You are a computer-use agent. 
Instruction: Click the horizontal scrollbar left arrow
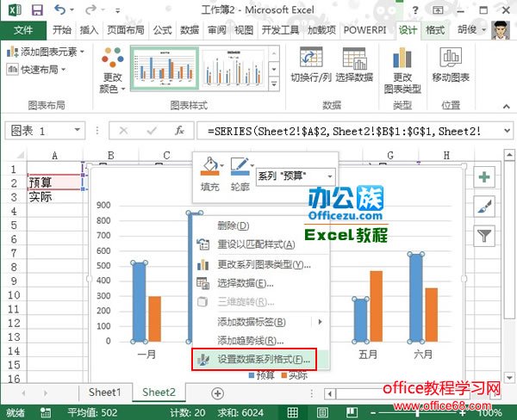click(x=330, y=393)
